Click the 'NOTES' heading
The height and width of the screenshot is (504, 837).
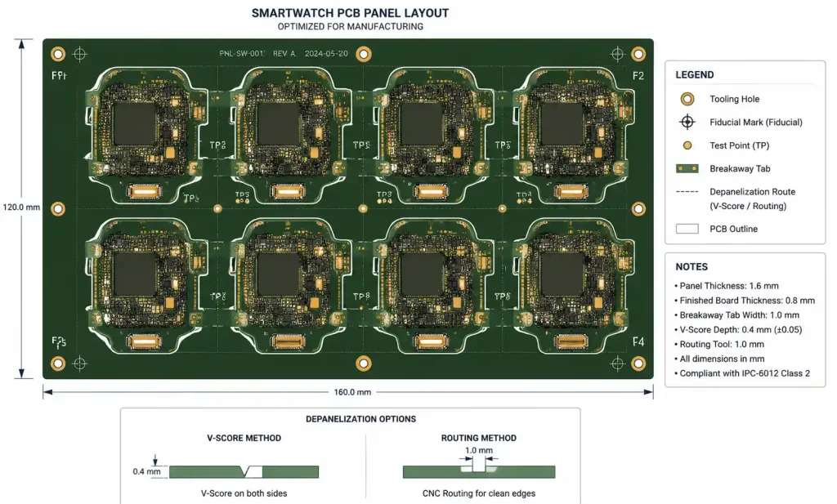point(692,266)
